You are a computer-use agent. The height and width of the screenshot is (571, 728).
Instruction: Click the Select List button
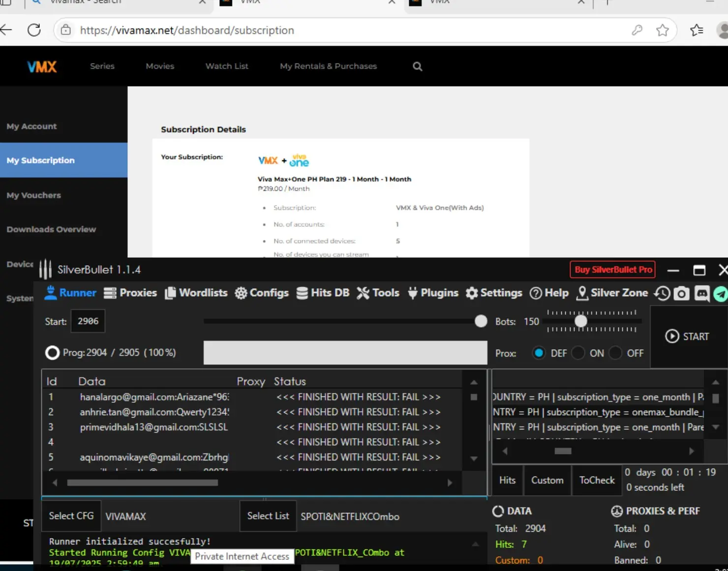point(268,515)
